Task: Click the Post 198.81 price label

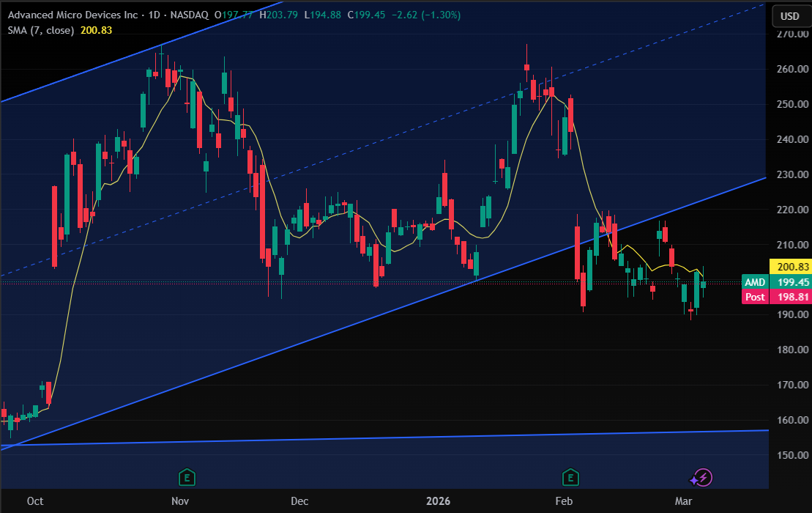Action: point(775,297)
